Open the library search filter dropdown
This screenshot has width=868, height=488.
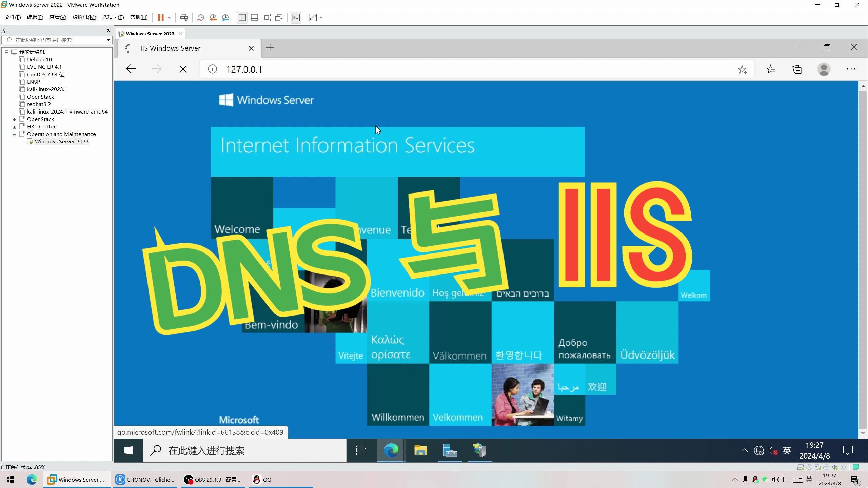pos(108,40)
